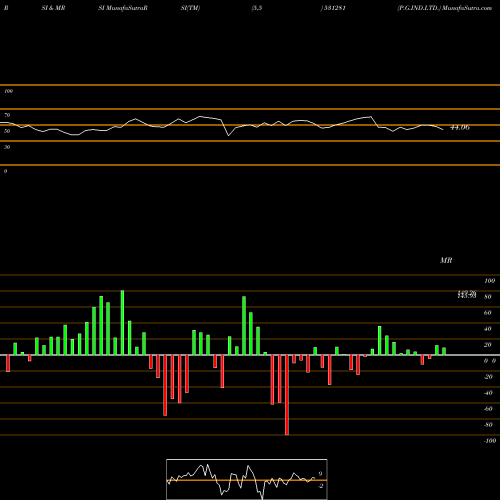Screen dimensions: 500x500
Task: Click the 'SI & MR' header text
Action: coord(53,8)
